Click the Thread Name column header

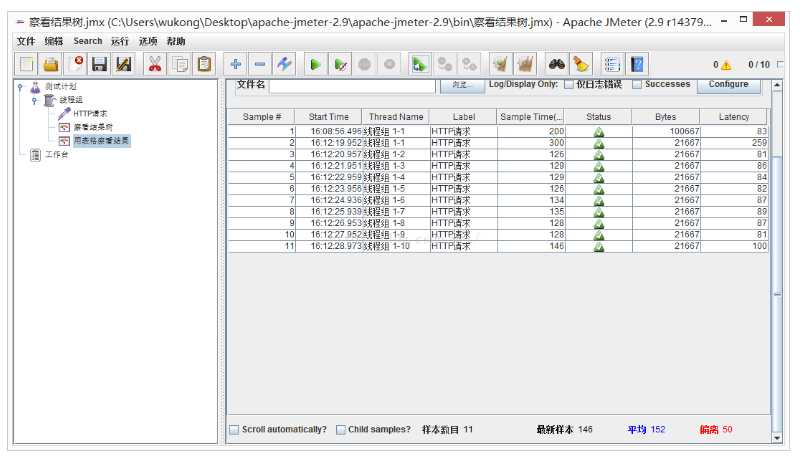pyautogui.click(x=396, y=117)
